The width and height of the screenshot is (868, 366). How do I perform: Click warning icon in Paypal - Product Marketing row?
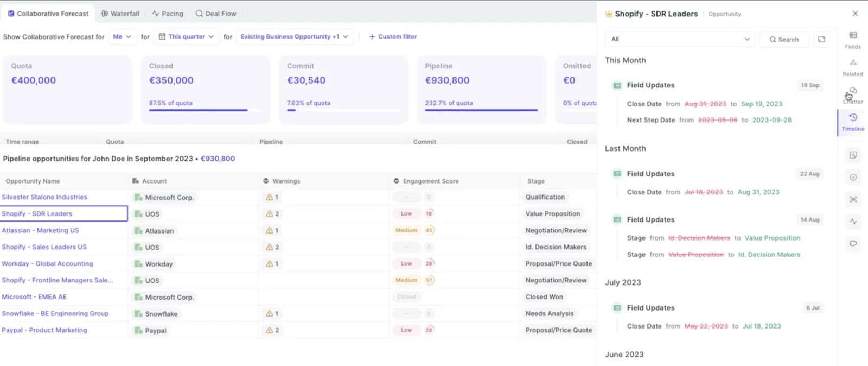(269, 330)
